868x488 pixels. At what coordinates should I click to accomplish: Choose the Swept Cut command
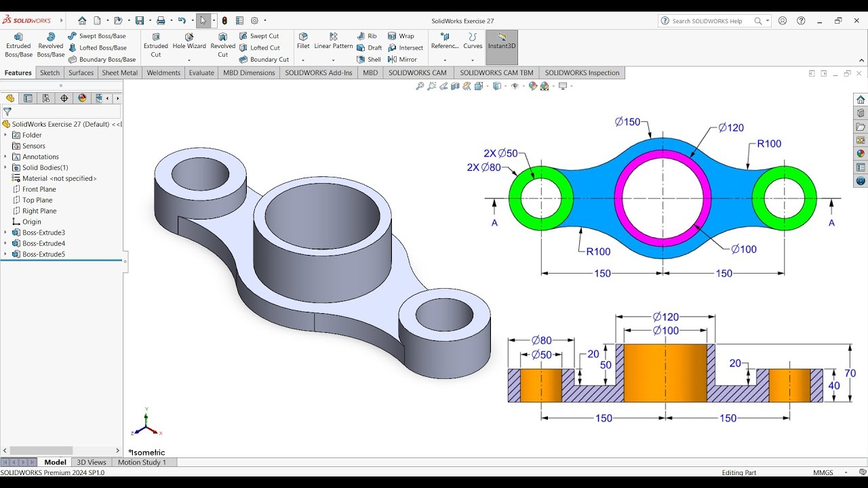point(259,36)
